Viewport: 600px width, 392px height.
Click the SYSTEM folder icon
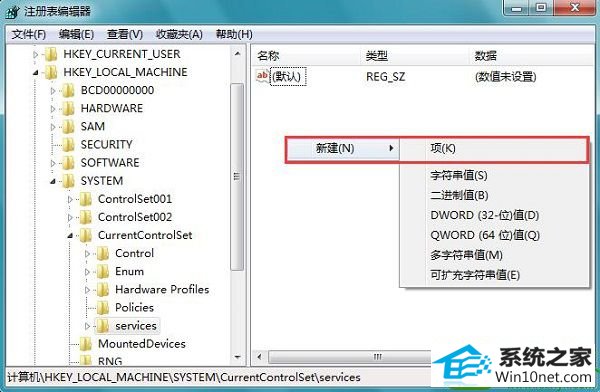click(x=68, y=181)
